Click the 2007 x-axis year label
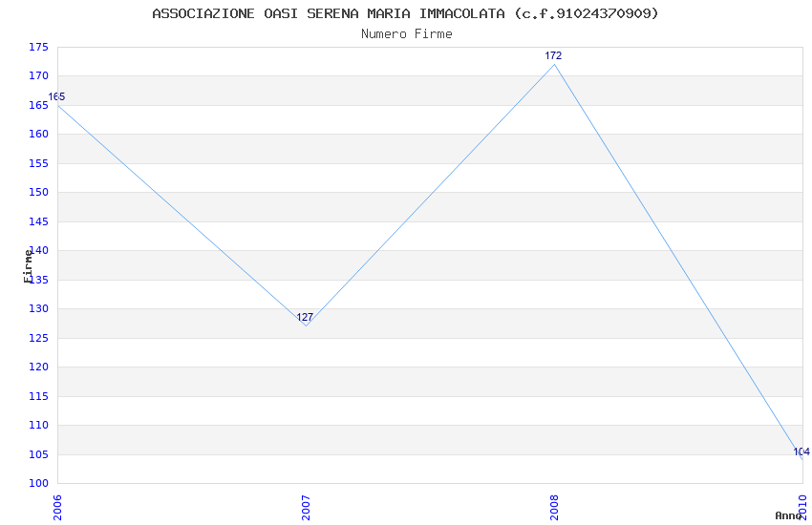The height and width of the screenshot is (525, 812). [306, 507]
